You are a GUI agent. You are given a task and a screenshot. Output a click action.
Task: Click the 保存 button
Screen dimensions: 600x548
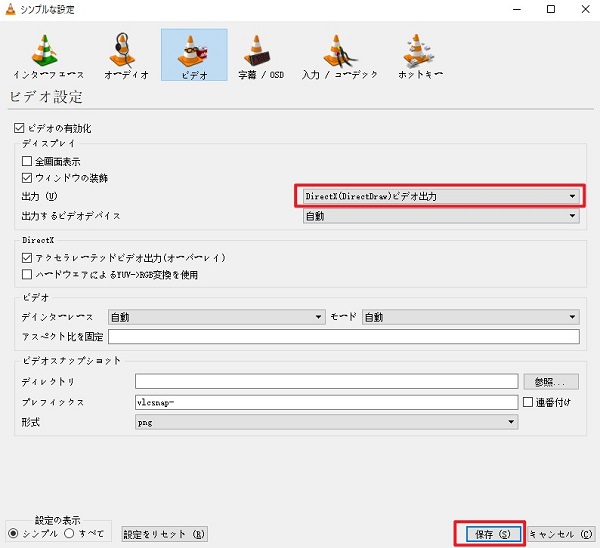[x=493, y=534]
